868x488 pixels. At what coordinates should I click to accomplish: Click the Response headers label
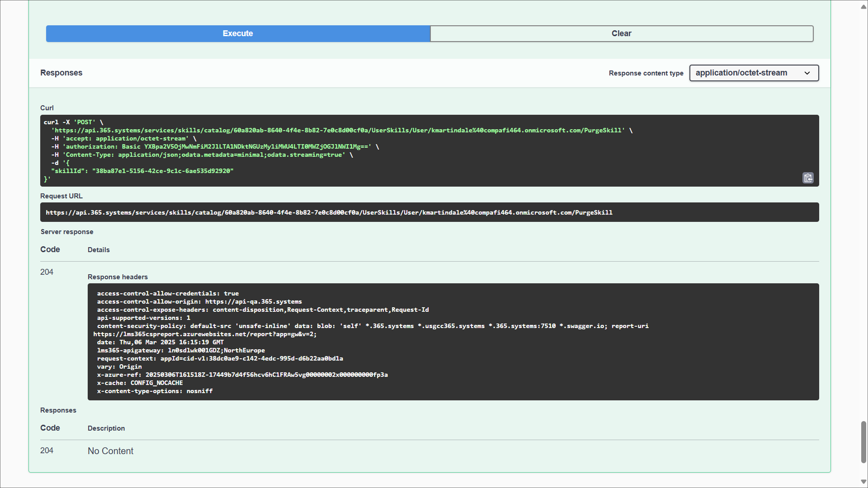[118, 277]
